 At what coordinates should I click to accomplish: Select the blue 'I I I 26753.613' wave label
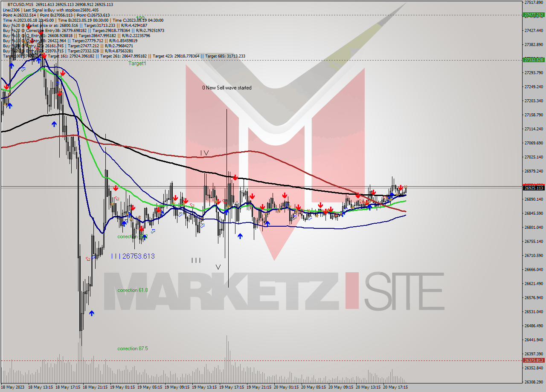point(133,256)
